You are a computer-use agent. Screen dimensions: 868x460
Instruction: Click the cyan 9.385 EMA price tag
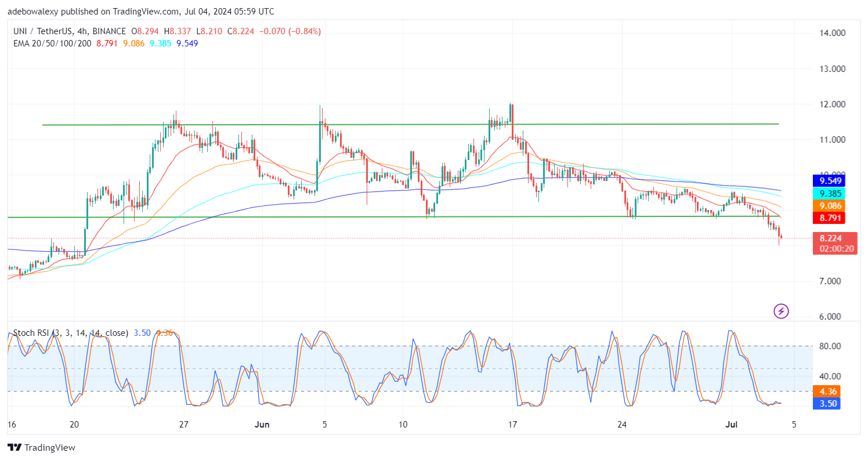[829, 193]
